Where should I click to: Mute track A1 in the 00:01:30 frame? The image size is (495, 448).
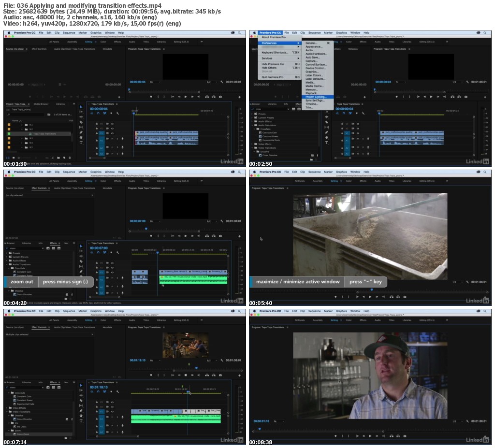112,139
